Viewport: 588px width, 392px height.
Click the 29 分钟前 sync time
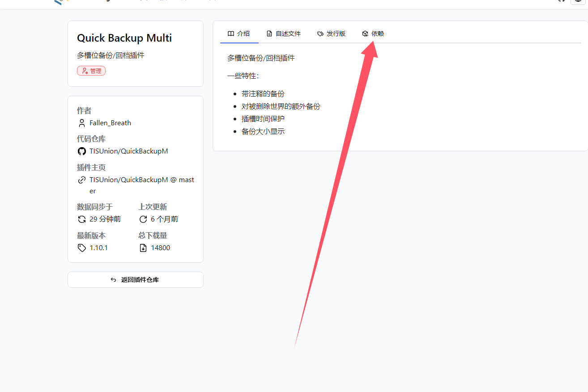point(105,219)
